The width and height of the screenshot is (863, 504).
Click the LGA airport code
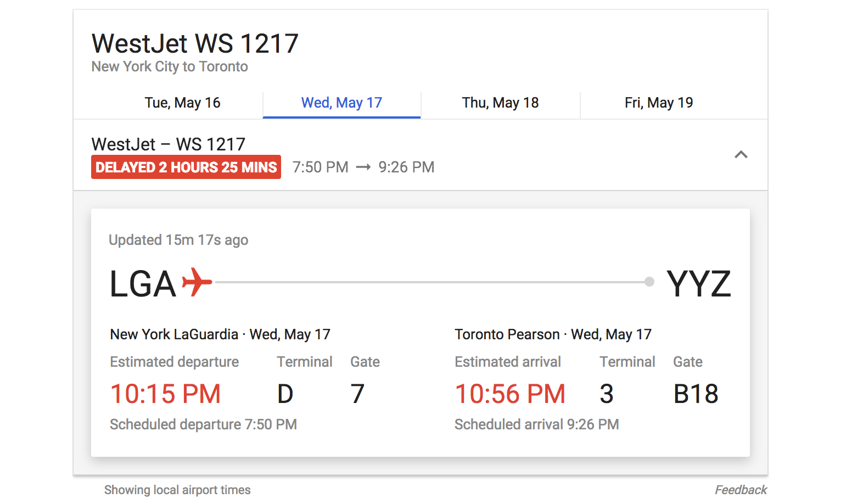pos(143,284)
